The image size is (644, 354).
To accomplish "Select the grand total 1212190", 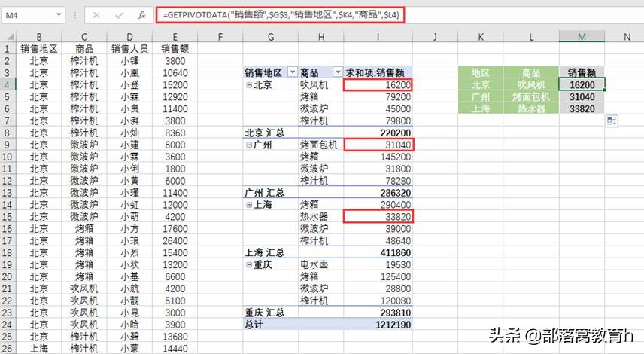I will tap(378, 325).
